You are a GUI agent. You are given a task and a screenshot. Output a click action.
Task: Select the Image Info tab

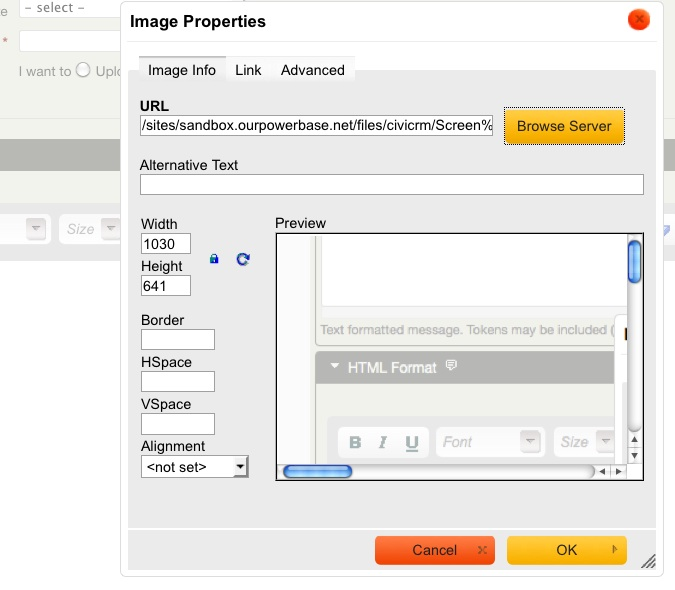(182, 70)
